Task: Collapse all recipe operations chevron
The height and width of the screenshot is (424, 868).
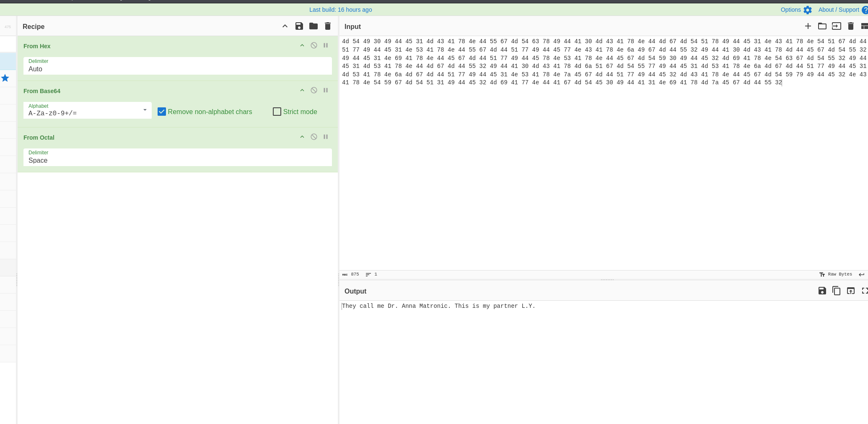Action: coord(285,26)
